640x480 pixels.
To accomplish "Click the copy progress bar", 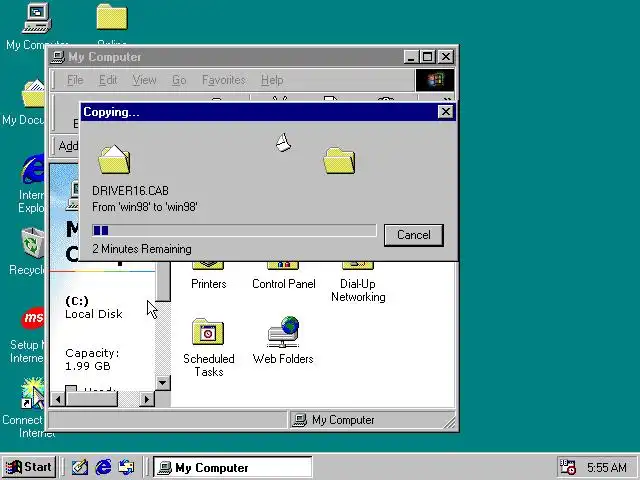I will coord(234,231).
